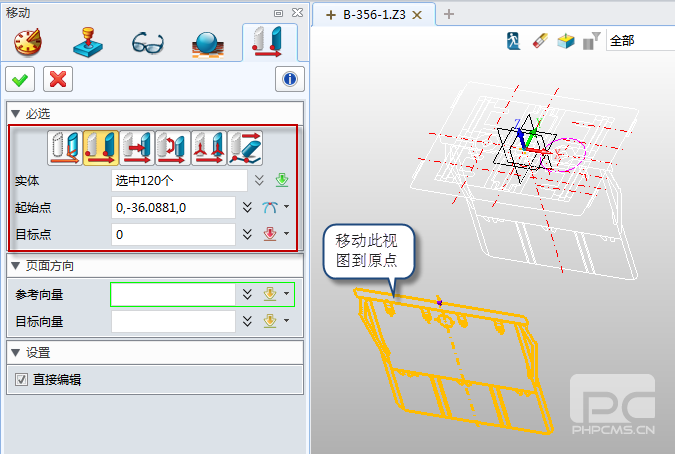The width and height of the screenshot is (675, 454).
Task: Open a new document tab with plus
Action: click(x=449, y=14)
